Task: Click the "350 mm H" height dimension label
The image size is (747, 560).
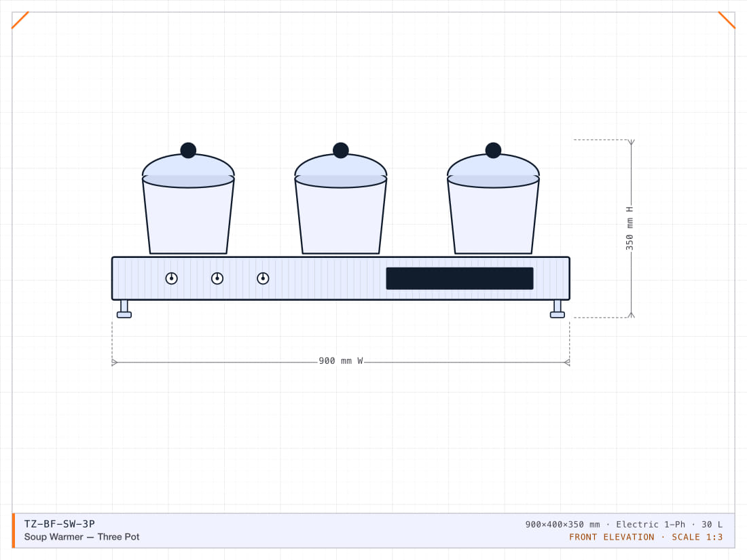Action: point(630,229)
